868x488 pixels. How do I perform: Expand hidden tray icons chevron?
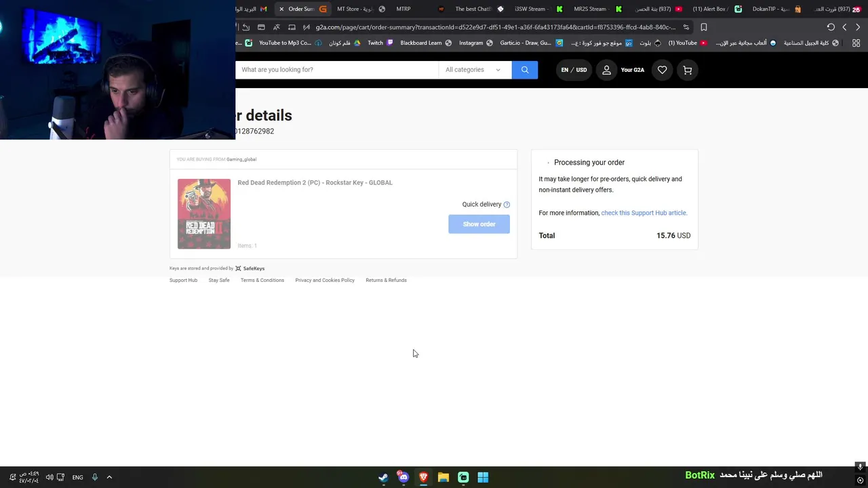(x=109, y=477)
